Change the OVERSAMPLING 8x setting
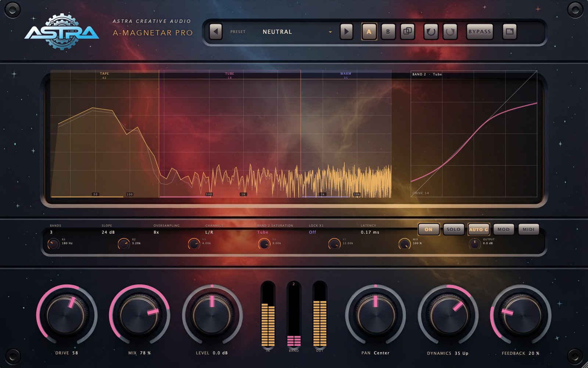 pos(156,232)
